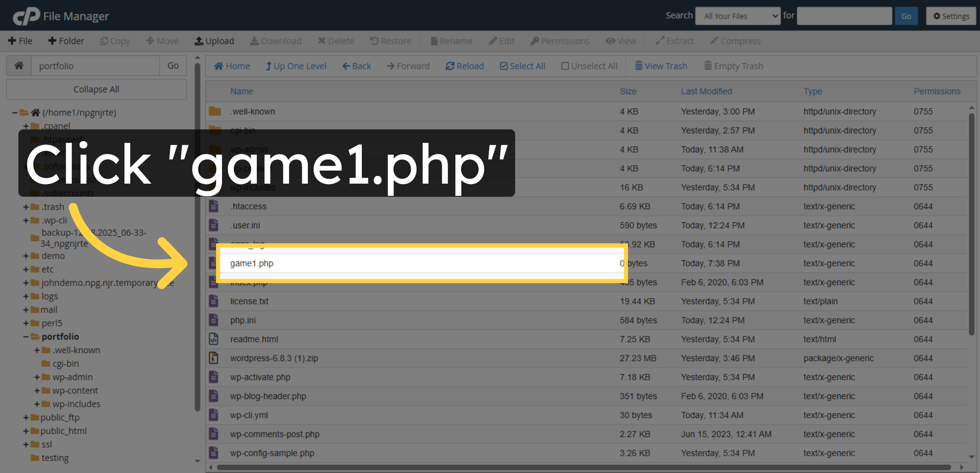Empty the Trash
Viewport: 980px width, 473px height.
coord(733,66)
